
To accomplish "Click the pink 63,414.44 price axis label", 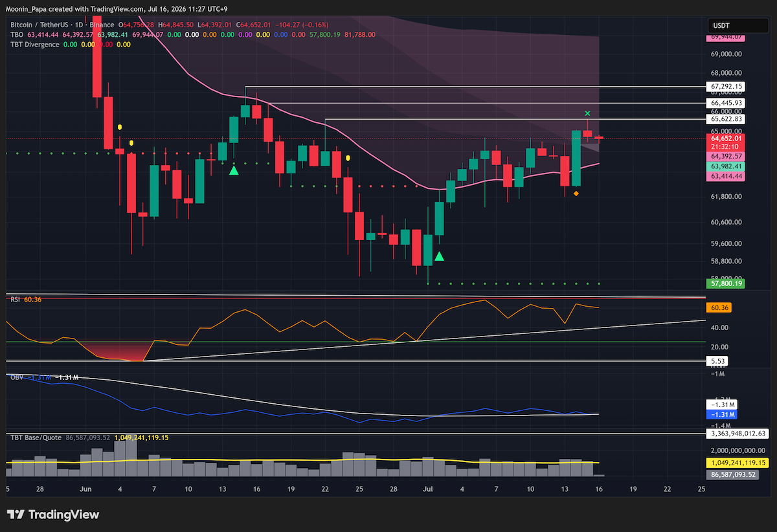I will pyautogui.click(x=726, y=176).
